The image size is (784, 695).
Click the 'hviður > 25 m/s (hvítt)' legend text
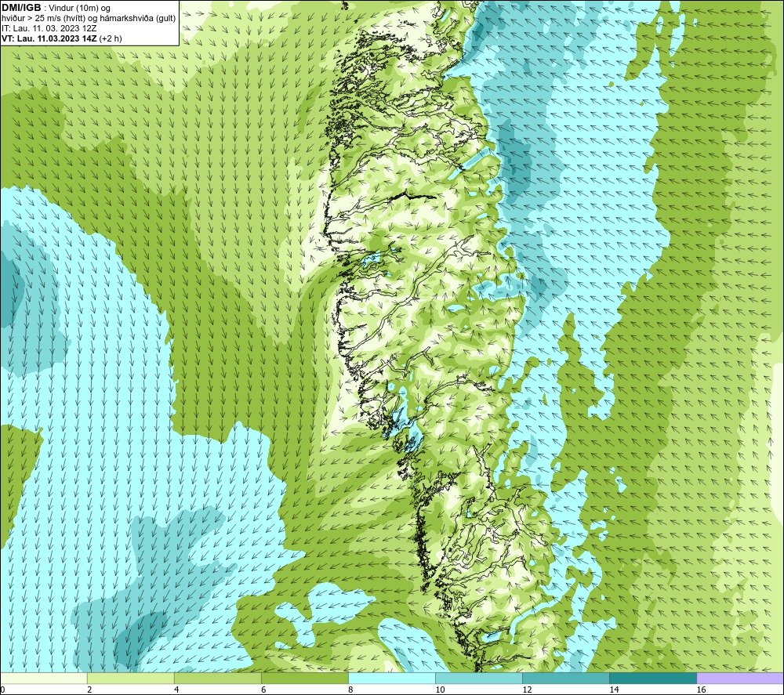click(x=42, y=19)
